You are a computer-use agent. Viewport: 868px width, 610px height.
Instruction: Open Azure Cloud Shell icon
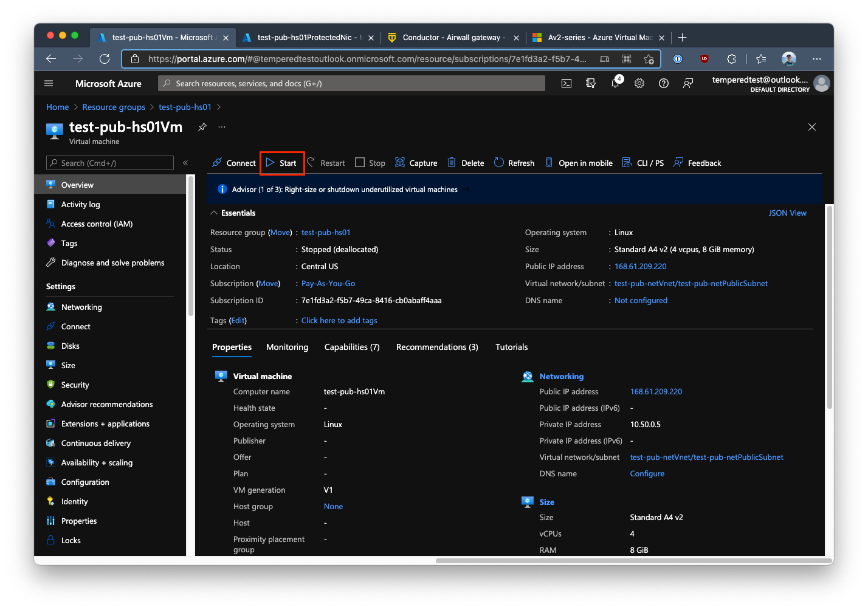(567, 83)
